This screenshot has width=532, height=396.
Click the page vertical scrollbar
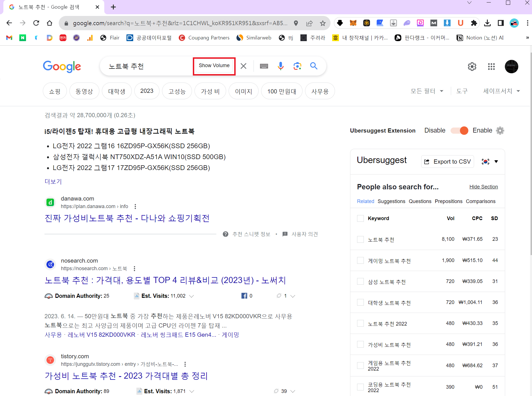click(531, 154)
